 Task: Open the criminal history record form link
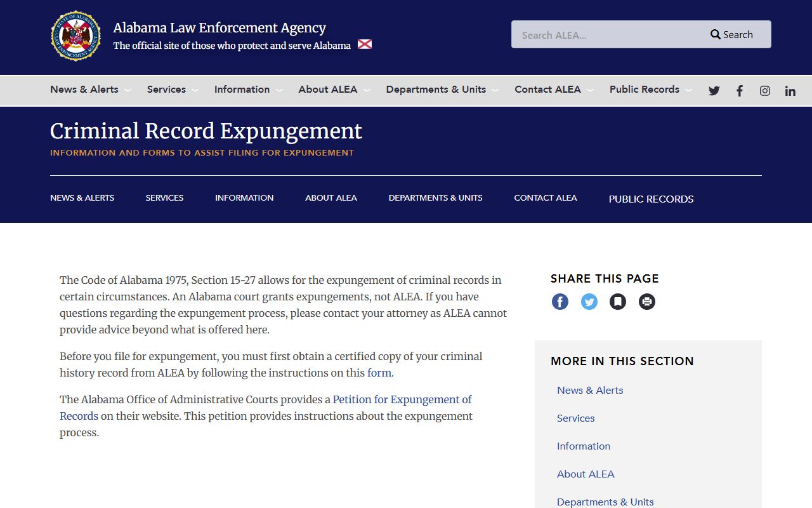tap(379, 373)
